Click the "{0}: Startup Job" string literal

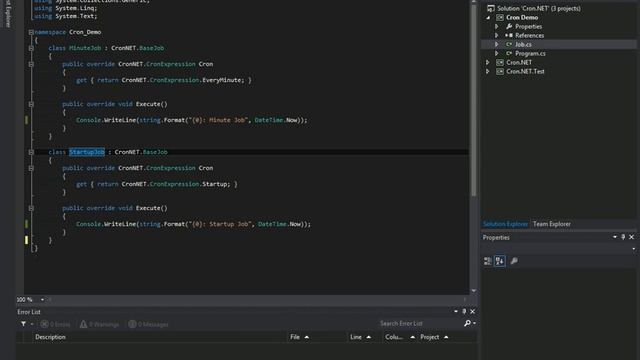[x=220, y=224]
